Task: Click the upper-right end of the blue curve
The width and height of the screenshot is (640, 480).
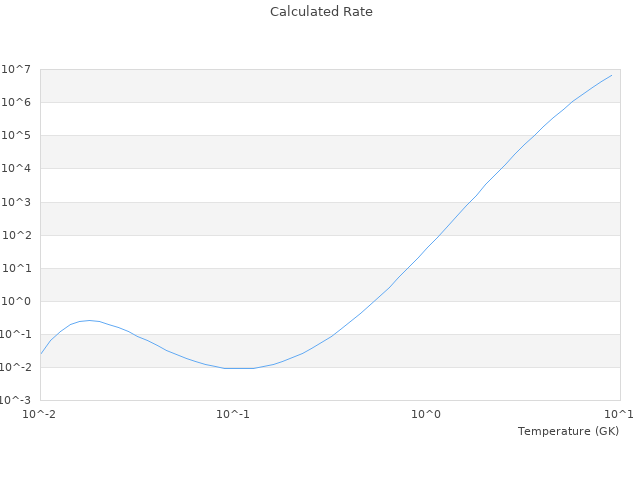Action: point(611,75)
